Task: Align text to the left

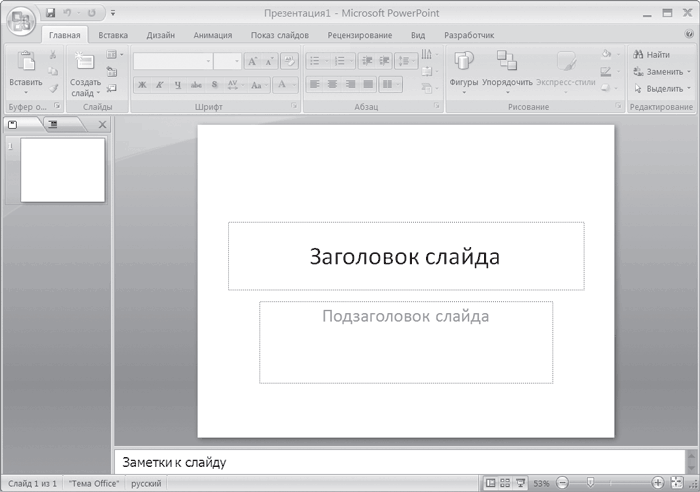Action: click(x=314, y=84)
